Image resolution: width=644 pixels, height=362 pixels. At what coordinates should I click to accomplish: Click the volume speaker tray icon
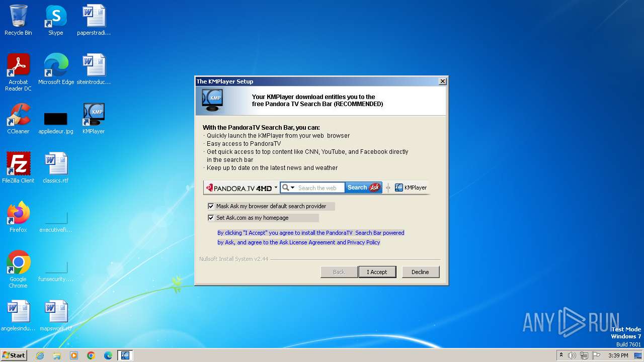click(x=572, y=355)
